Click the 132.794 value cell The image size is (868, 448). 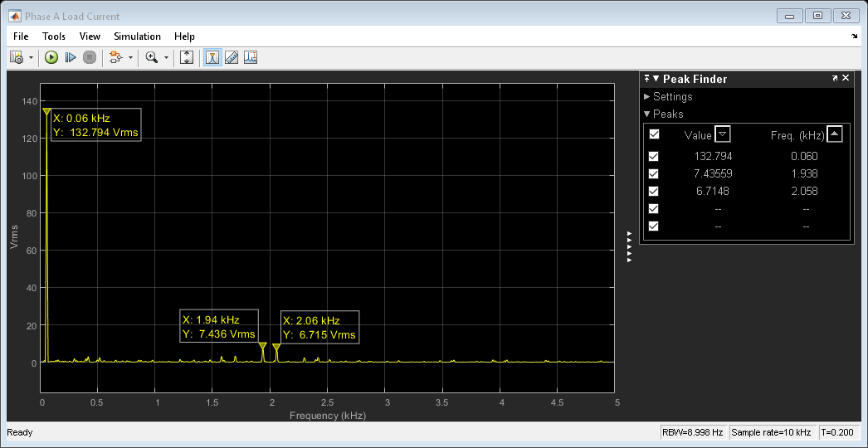(x=713, y=156)
